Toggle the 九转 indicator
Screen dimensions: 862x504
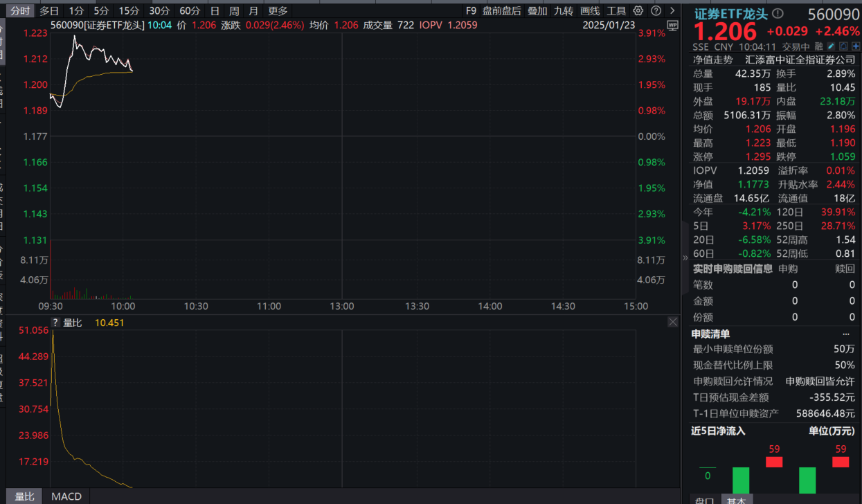tap(564, 11)
